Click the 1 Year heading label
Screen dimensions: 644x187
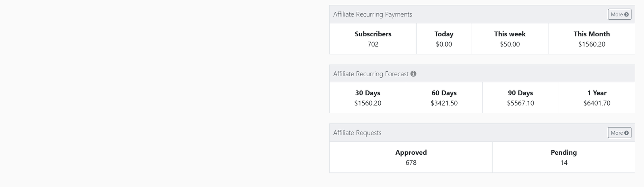point(597,93)
